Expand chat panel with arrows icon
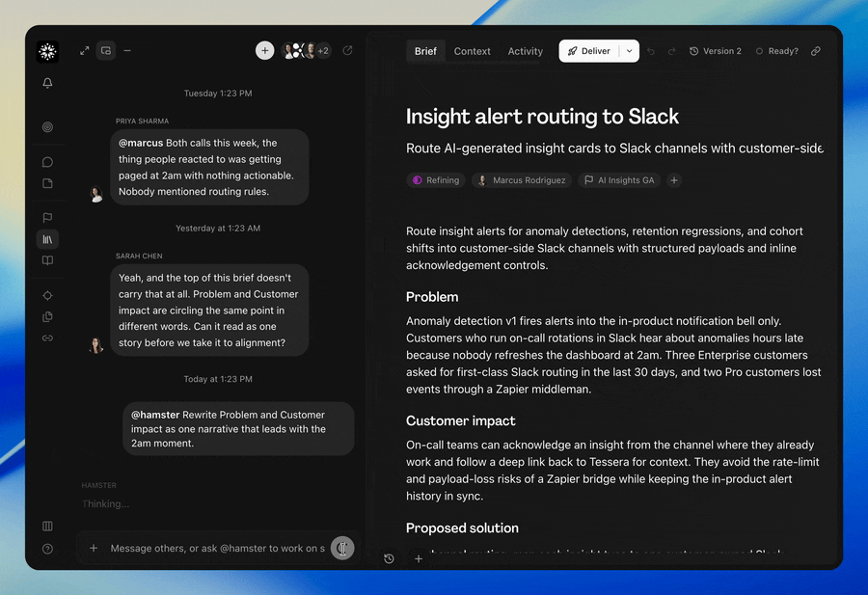The height and width of the screenshot is (595, 868). click(84, 51)
